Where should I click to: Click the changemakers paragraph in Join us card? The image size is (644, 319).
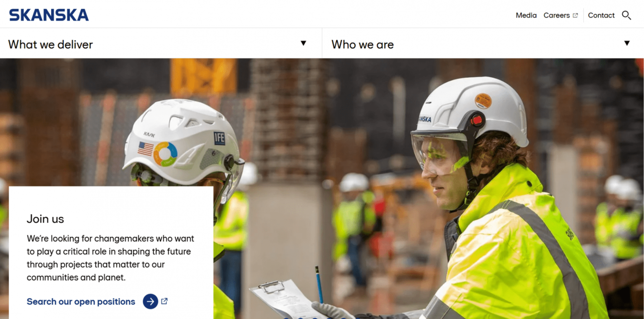(110, 258)
